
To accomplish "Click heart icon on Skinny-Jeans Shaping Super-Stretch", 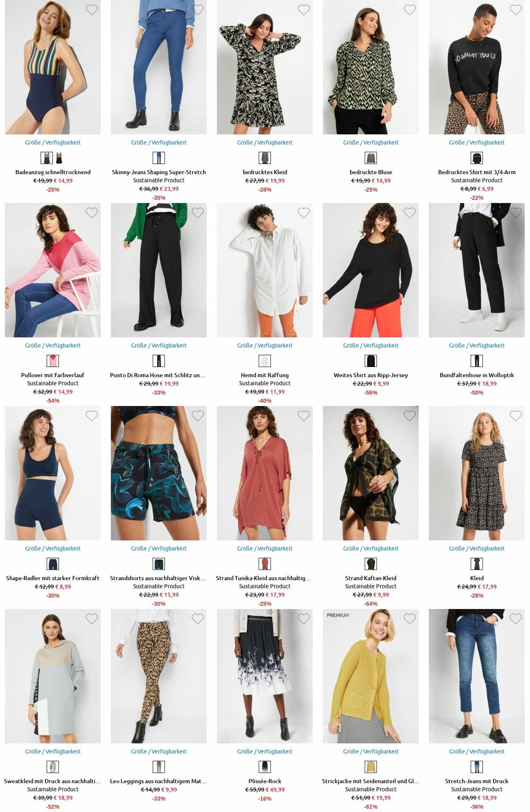I will pos(198,10).
